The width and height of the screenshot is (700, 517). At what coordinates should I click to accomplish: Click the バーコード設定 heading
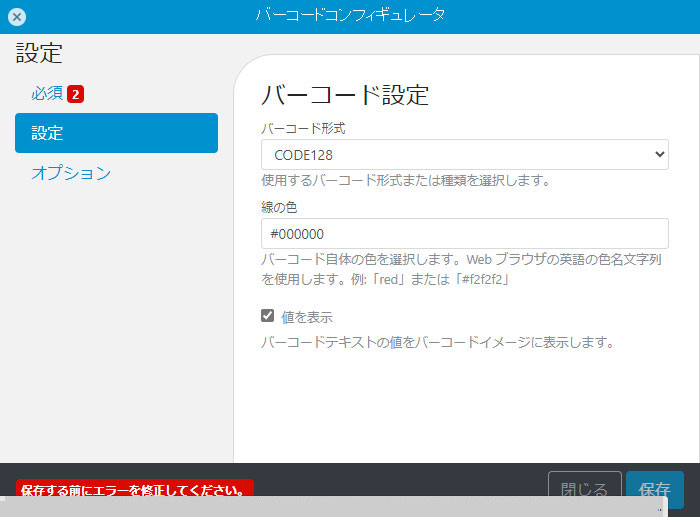tap(345, 95)
